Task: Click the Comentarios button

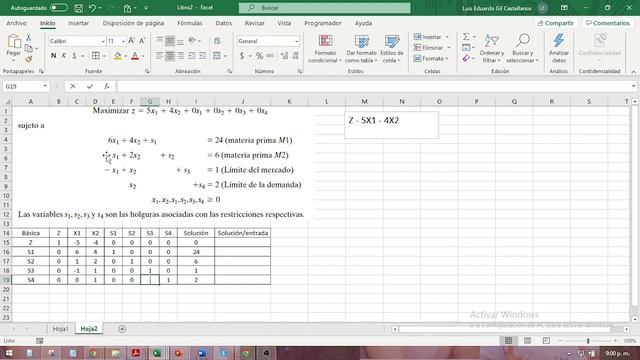Action: click(608, 23)
